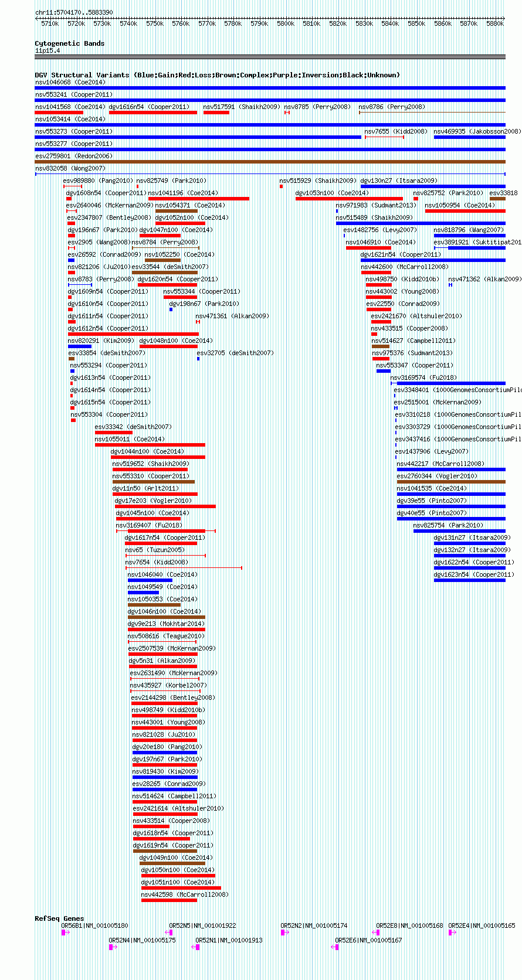The height and width of the screenshot is (980, 522).
Task: Click the OR52N1 gene arrow glyph
Action: point(196,947)
